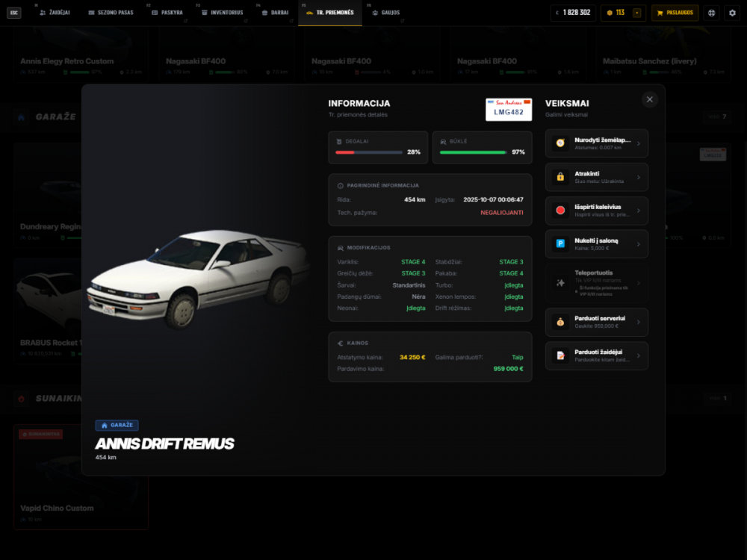Click the euro icon beside Kainos
The image size is (747, 560).
coord(340,343)
